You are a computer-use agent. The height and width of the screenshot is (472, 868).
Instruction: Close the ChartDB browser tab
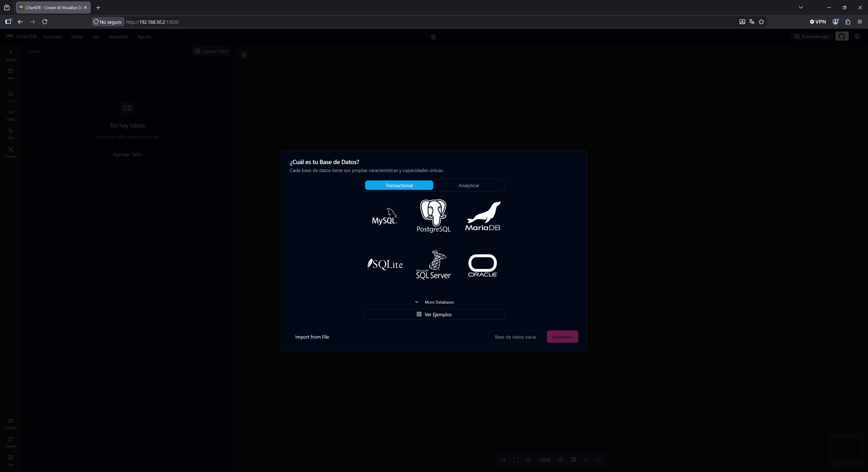86,7
